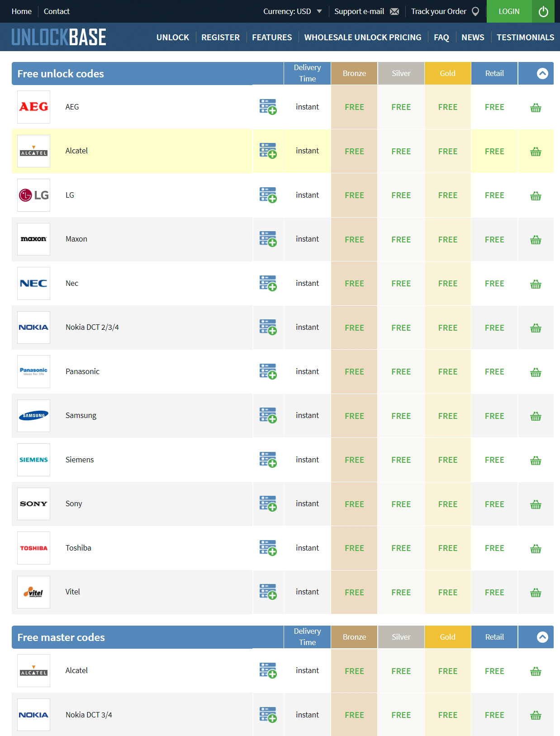
Task: Go to the Testimonials menu item
Action: pos(525,37)
